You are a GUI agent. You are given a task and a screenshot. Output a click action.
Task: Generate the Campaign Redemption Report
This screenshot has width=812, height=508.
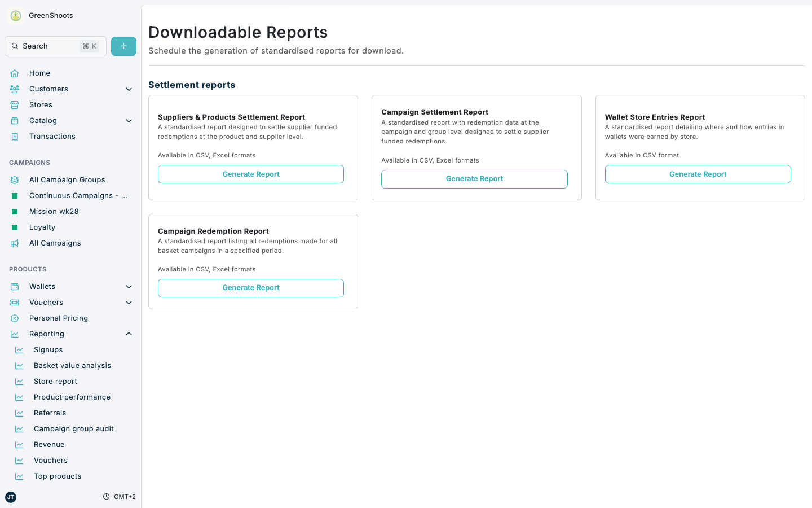pos(250,288)
